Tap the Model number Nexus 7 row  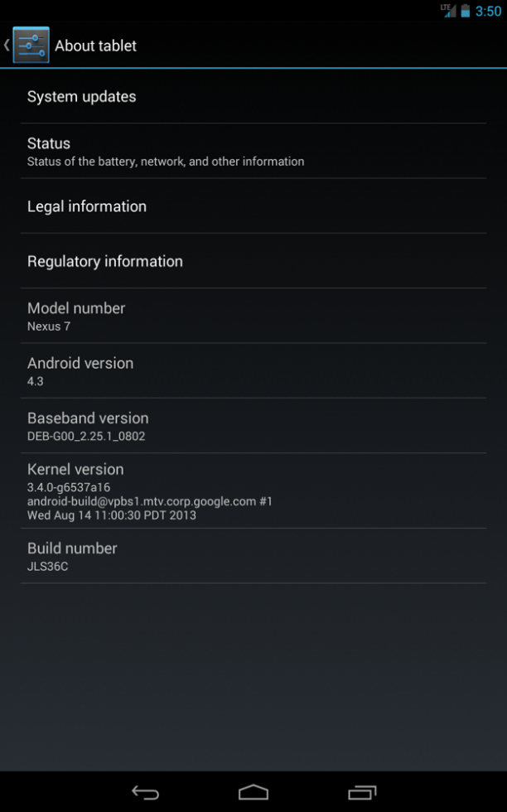coord(254,316)
